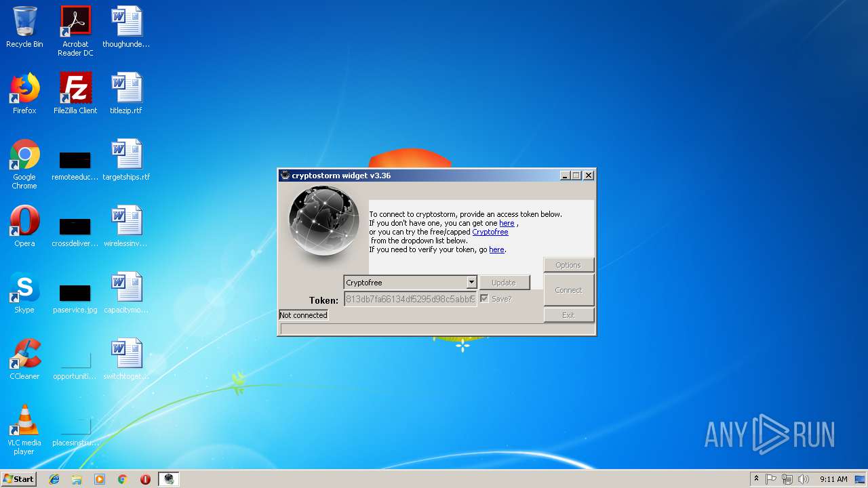Click into the Token input field
The image size is (868, 488).
[x=410, y=299]
